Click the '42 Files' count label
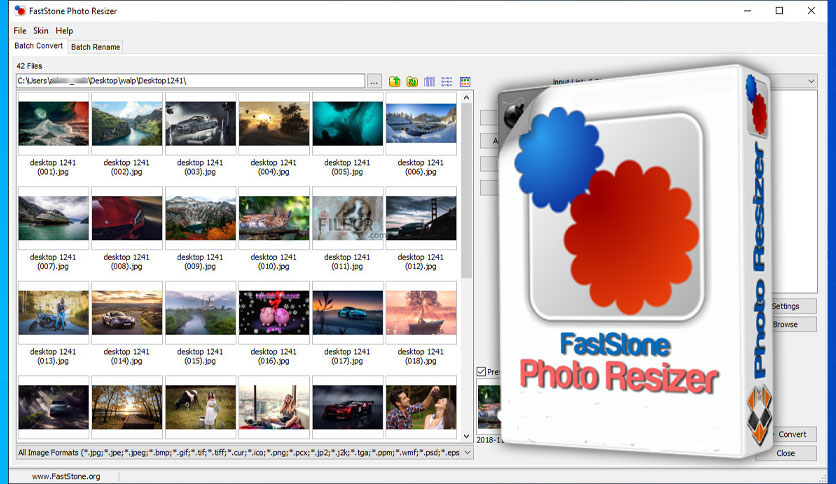Viewport: 836px width, 484px height. click(x=29, y=66)
